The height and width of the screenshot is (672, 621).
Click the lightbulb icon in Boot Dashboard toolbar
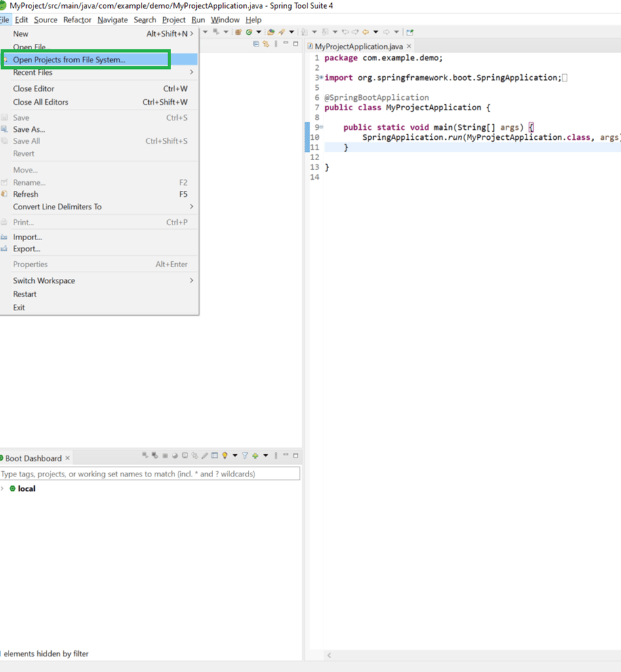pos(225,455)
